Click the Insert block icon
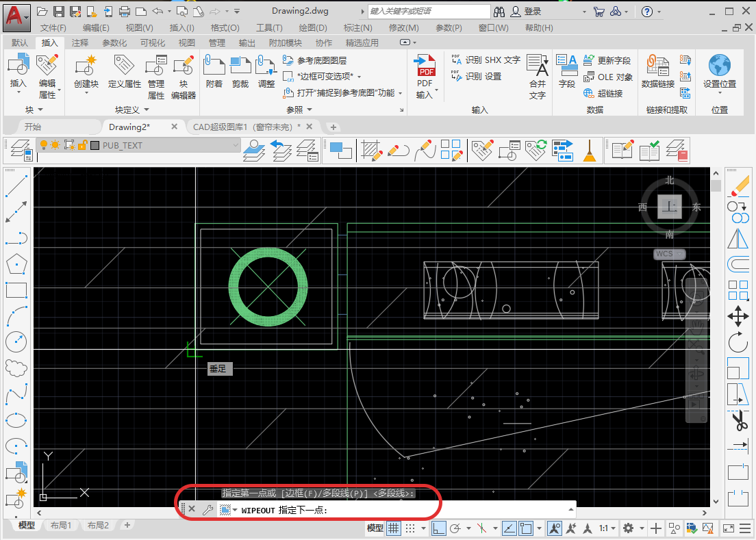The height and width of the screenshot is (540, 756). pos(18,66)
